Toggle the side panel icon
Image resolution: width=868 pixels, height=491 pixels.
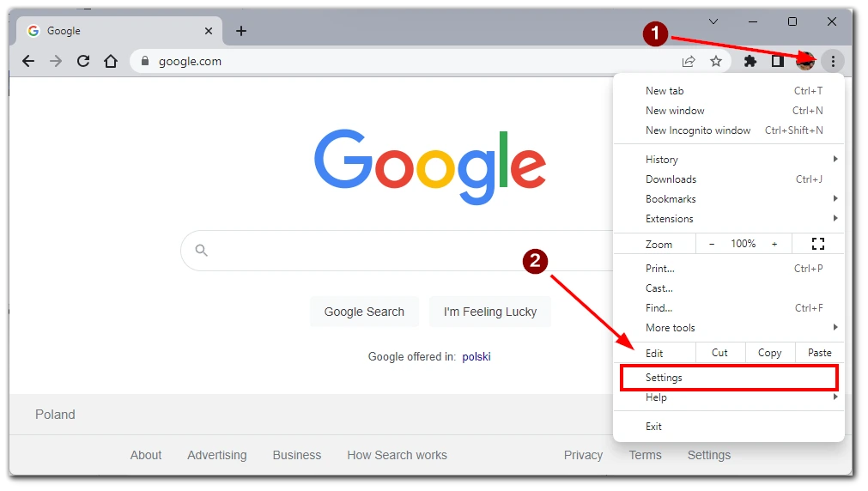pyautogui.click(x=778, y=62)
